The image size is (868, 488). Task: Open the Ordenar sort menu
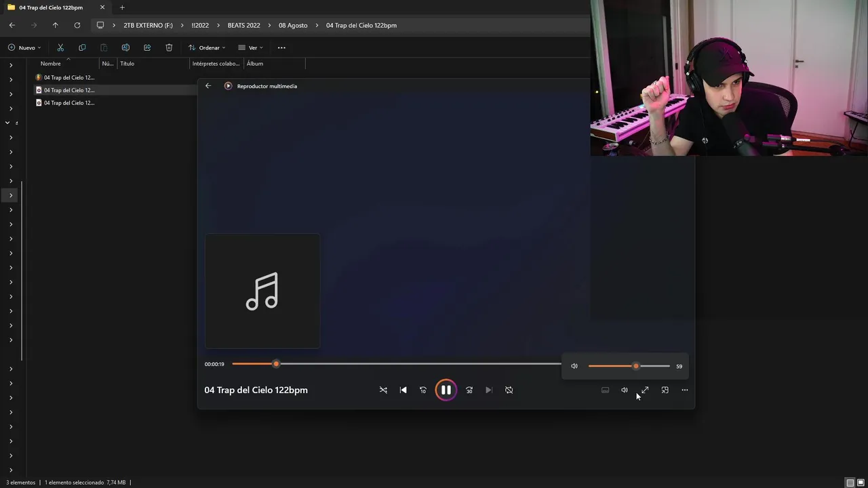tap(207, 47)
